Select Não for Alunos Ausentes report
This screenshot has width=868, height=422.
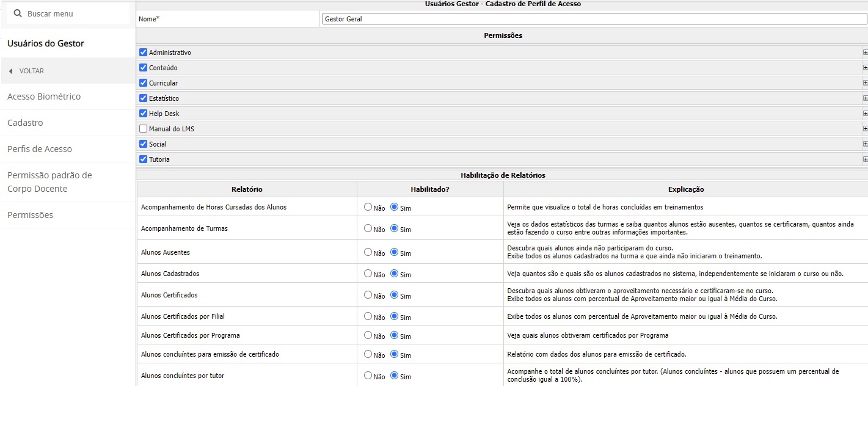[368, 252]
